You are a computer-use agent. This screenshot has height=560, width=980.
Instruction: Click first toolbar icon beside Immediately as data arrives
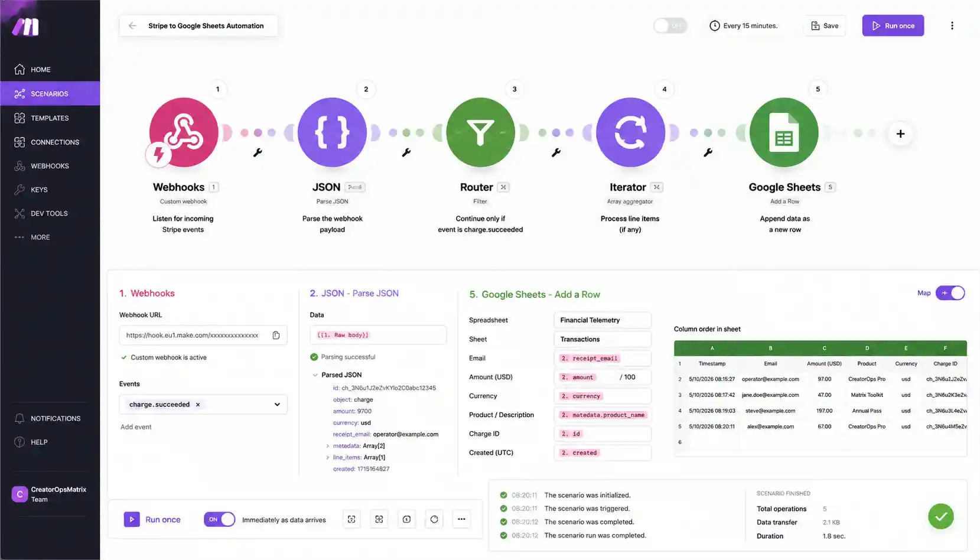coord(351,519)
